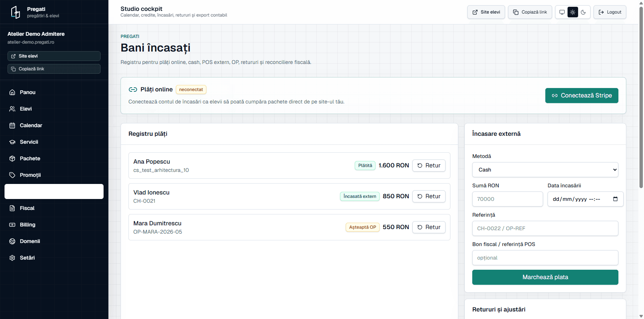Enable light theme sun toggle
The width and height of the screenshot is (644, 319).
[572, 12]
